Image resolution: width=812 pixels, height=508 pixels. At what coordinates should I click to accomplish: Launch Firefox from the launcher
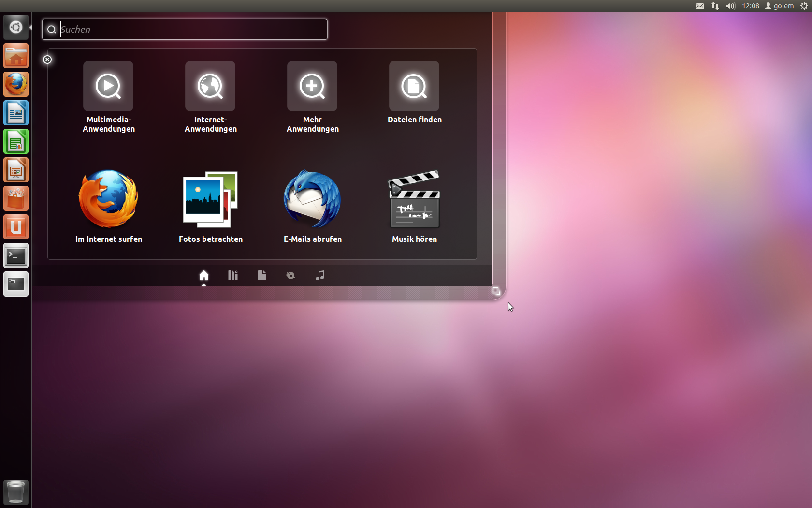click(x=16, y=84)
